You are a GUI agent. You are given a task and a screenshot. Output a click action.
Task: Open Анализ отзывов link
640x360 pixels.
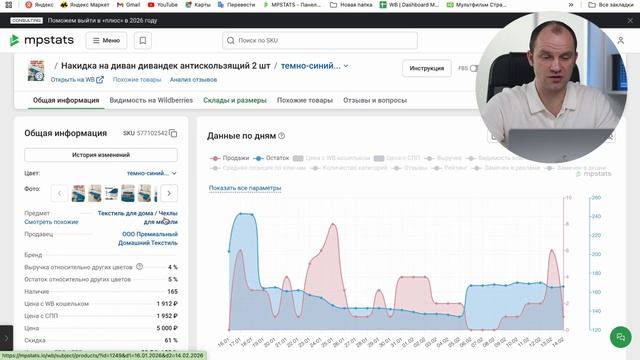click(193, 80)
